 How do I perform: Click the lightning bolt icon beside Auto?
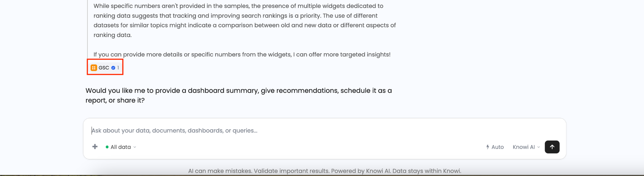click(488, 147)
